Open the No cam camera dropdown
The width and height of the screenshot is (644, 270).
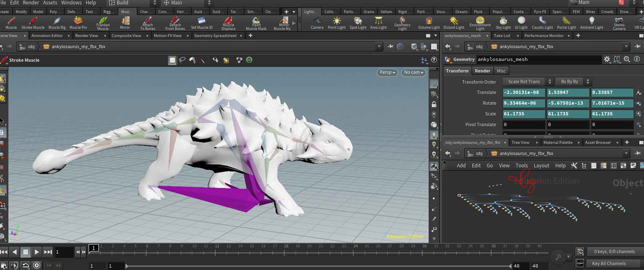(414, 72)
